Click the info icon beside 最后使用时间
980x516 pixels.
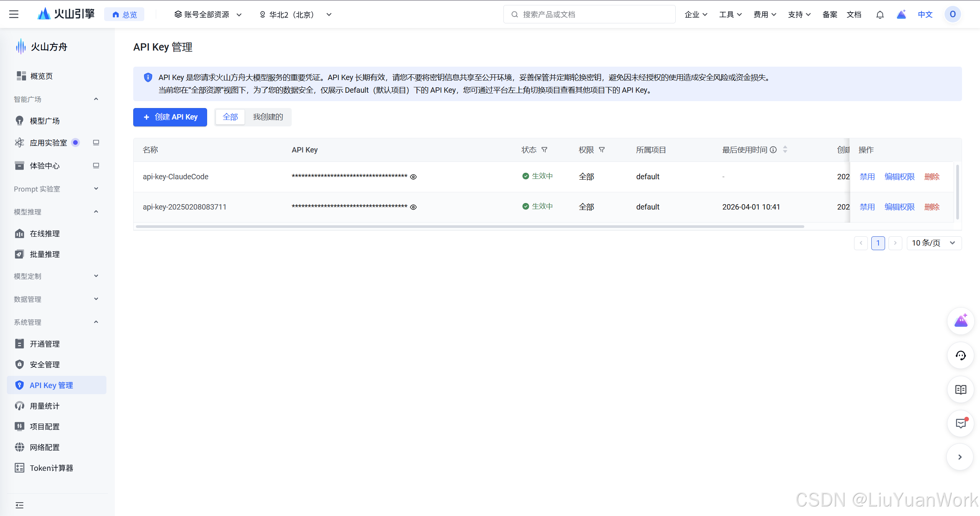[x=773, y=150]
